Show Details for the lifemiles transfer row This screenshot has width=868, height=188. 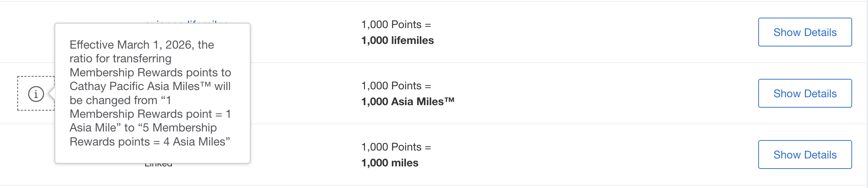pyautogui.click(x=805, y=32)
